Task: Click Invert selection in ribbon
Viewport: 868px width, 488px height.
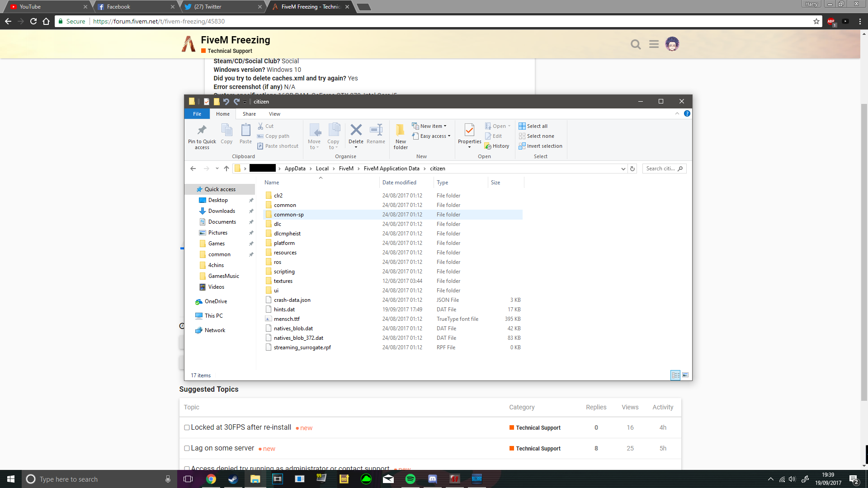Action: click(x=540, y=146)
